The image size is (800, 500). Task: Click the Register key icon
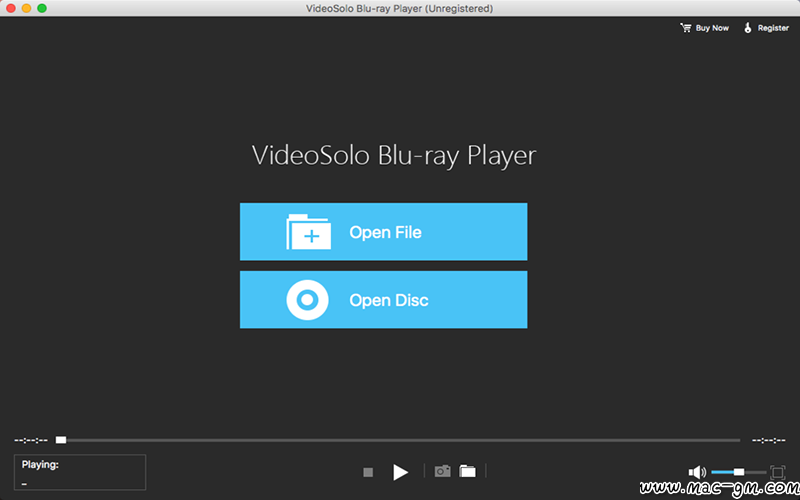[x=748, y=28]
